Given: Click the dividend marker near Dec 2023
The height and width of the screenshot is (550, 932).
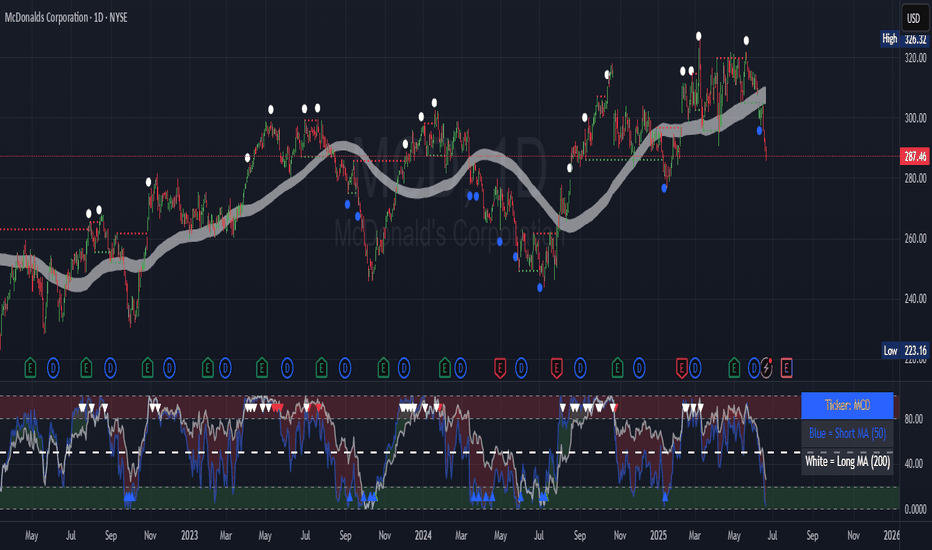Looking at the screenshot, I should click(404, 369).
